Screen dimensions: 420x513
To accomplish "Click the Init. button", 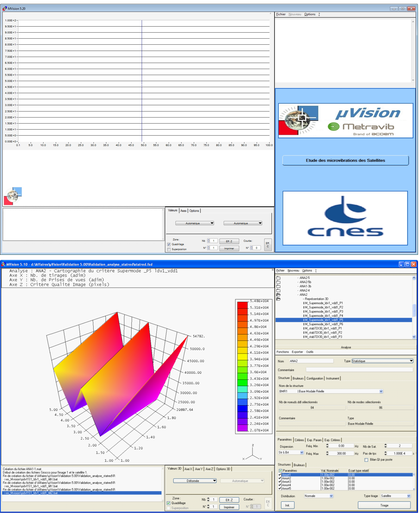I will point(287,505).
